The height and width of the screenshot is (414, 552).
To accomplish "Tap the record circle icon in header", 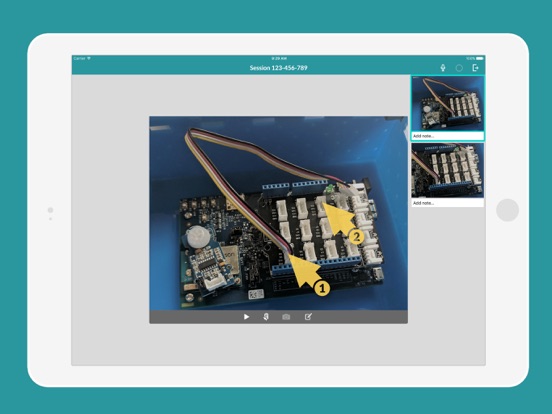I will [x=459, y=68].
